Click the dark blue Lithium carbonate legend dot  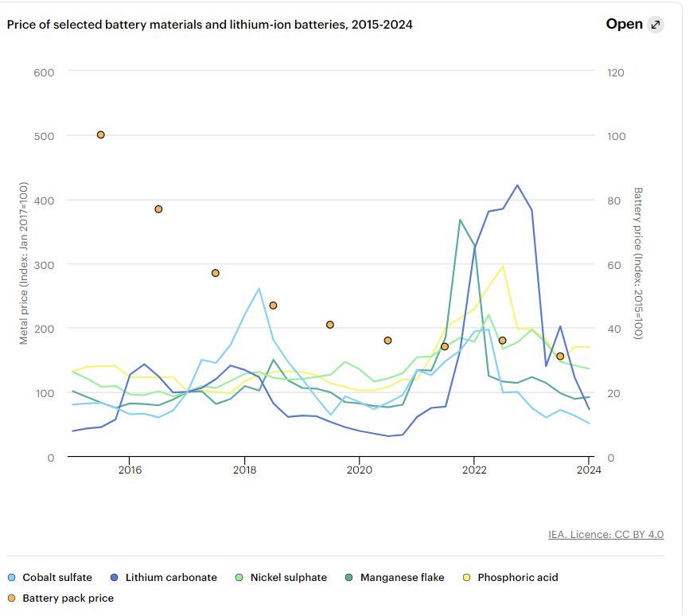115,577
